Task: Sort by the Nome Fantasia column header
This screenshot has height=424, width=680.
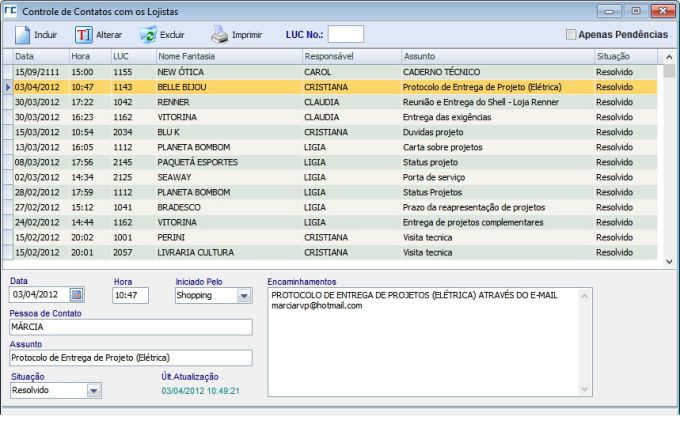Action: coord(229,56)
